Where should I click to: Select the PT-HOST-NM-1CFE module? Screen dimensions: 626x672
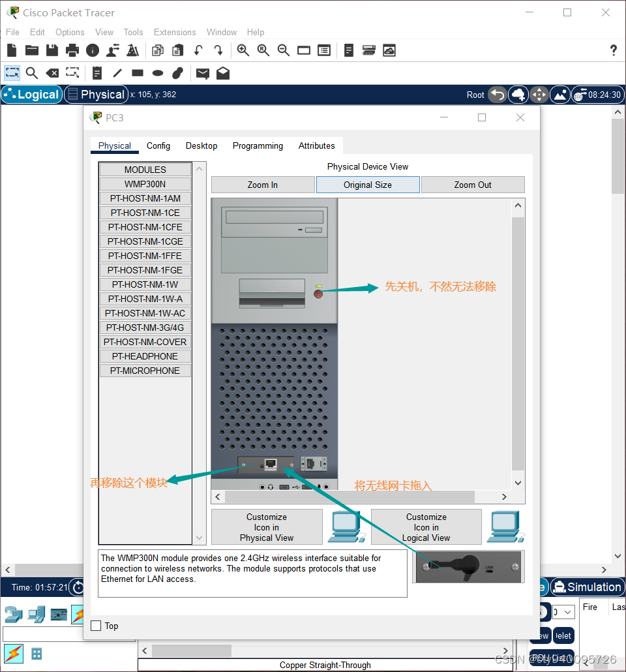pos(145,227)
